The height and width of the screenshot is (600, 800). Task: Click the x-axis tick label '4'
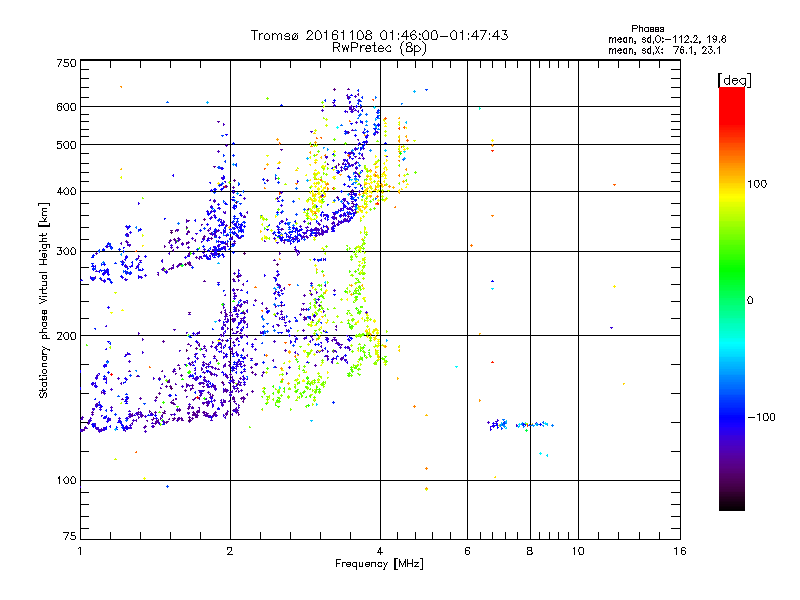(380, 551)
